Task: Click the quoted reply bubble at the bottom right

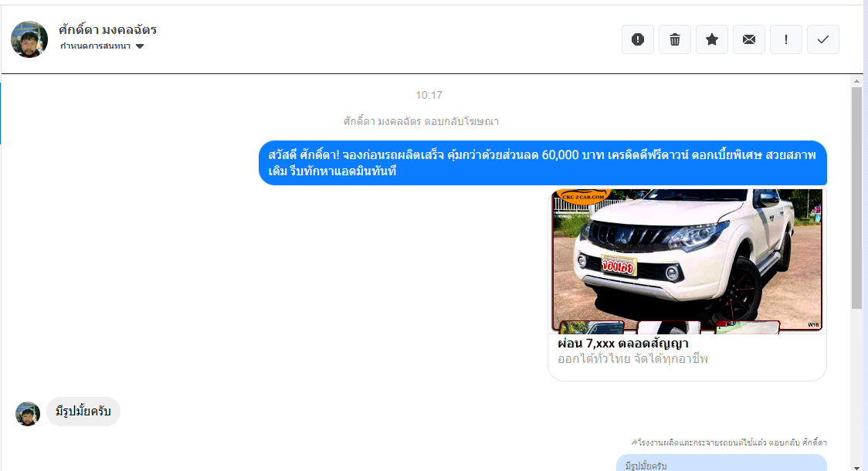Action: pos(721,463)
